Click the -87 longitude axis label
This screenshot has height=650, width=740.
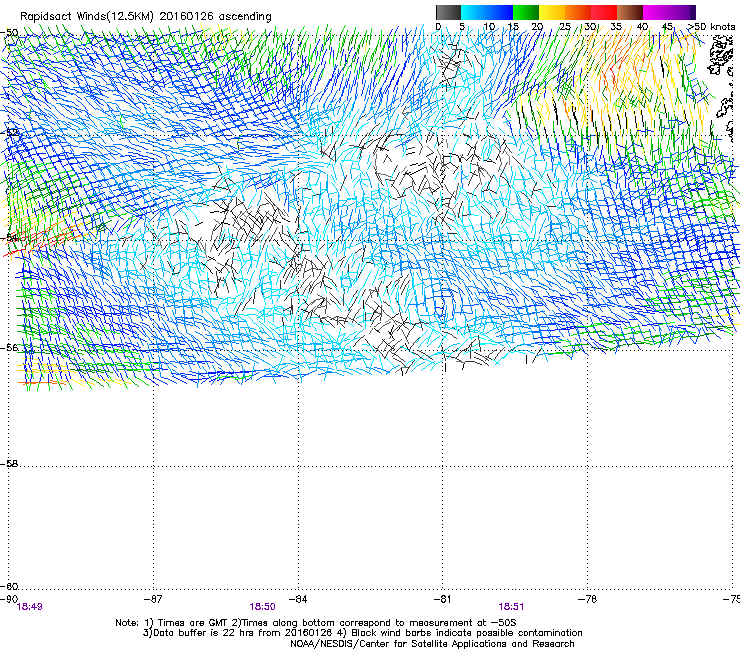point(153,599)
